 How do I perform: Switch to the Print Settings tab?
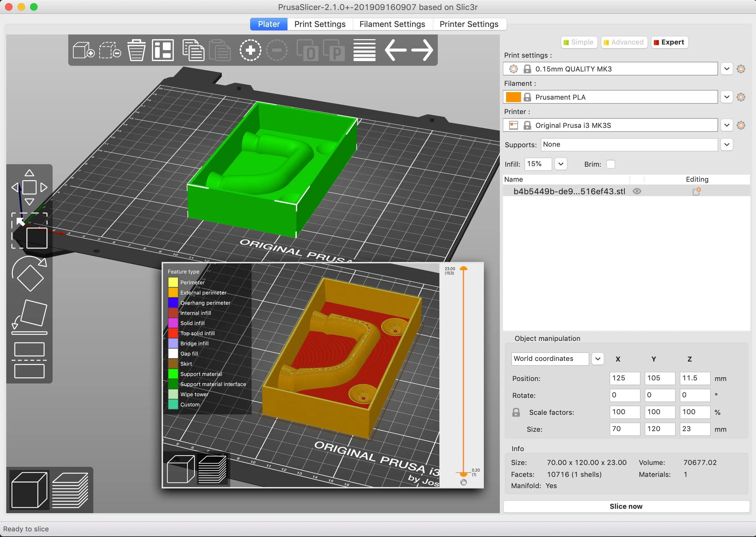(320, 24)
